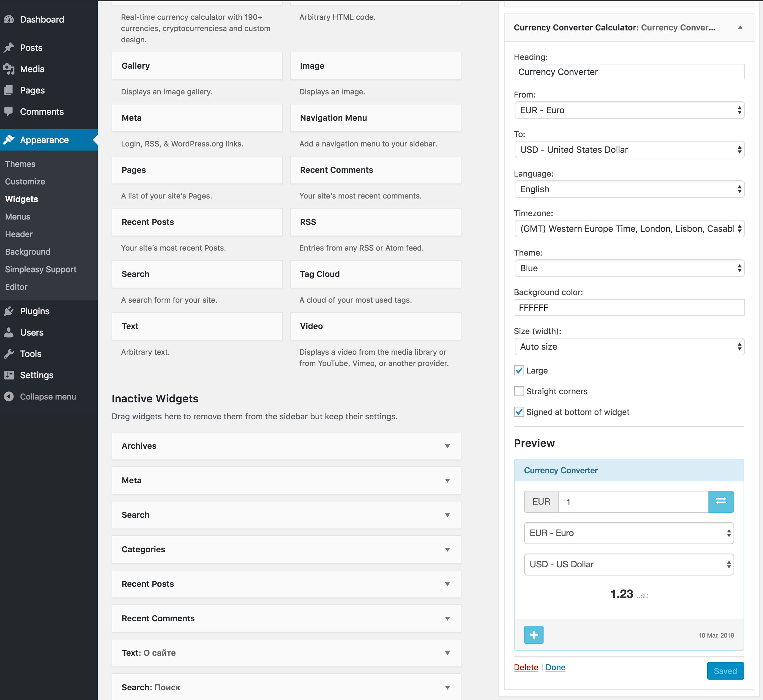
Task: Click the Dashboard gauge icon
Action: pyautogui.click(x=9, y=19)
